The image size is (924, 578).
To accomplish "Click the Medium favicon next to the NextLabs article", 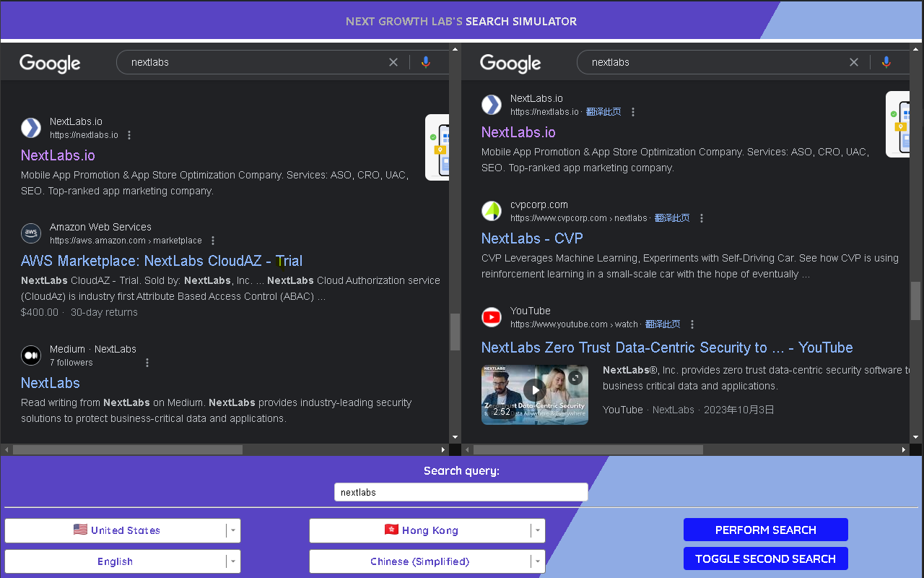I will [x=30, y=355].
